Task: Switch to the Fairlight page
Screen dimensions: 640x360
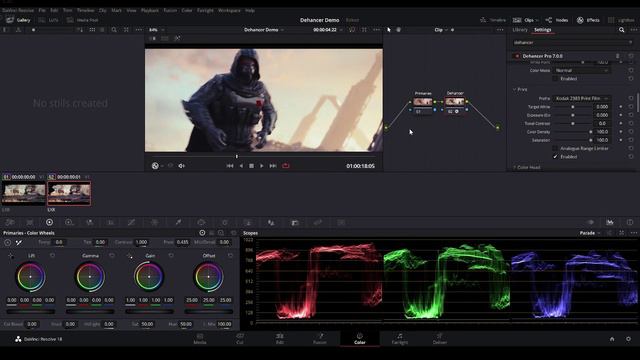Action: pyautogui.click(x=400, y=339)
